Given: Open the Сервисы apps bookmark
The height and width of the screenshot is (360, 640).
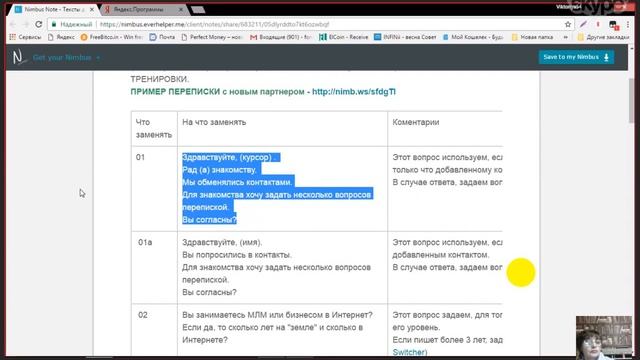Looking at the screenshot, I should pyautogui.click(x=25, y=37).
